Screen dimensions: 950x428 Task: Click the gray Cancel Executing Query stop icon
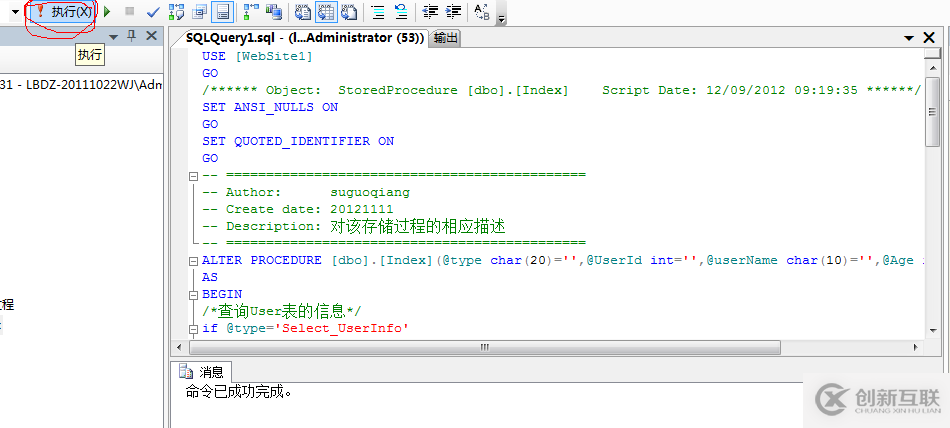click(129, 12)
